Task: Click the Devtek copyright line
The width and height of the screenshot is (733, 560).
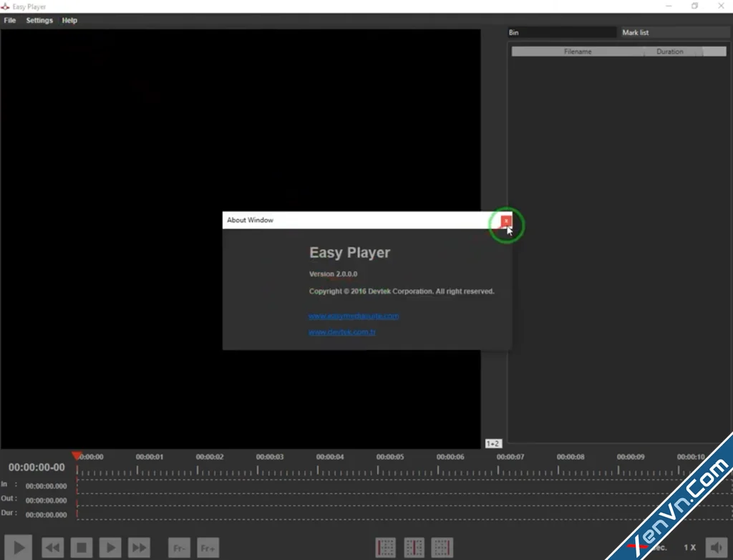Action: tap(402, 291)
